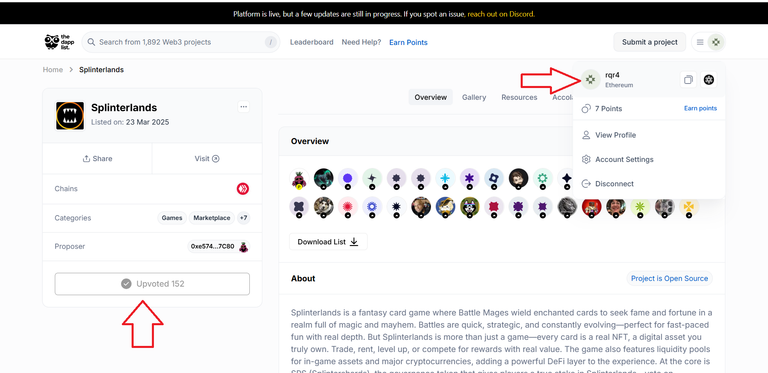Click the green gear upvoter avatar

click(x=543, y=179)
